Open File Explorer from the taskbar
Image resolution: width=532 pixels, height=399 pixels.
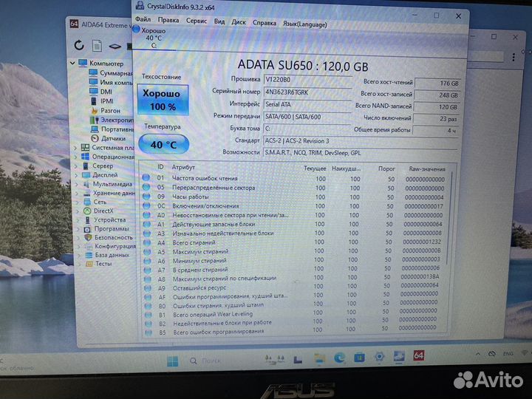pos(319,359)
